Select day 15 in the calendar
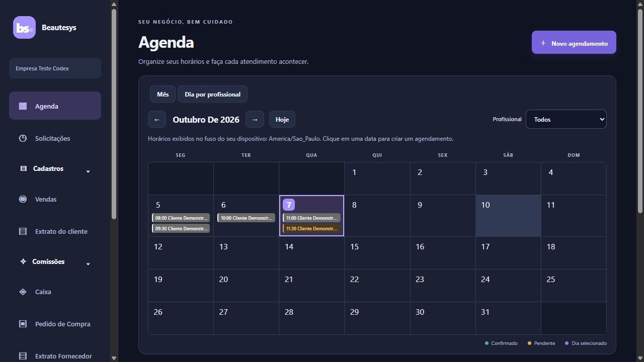The height and width of the screenshot is (362, 644). click(377, 253)
